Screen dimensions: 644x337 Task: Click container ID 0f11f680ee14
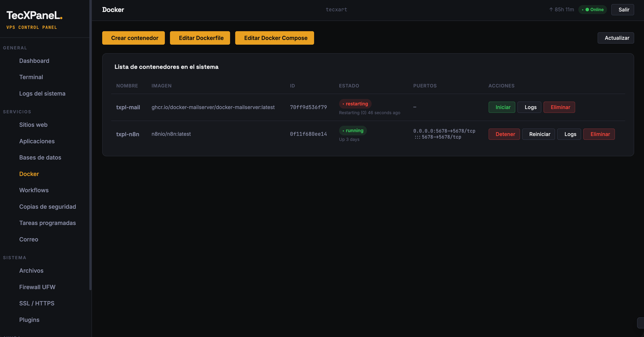[x=308, y=134]
